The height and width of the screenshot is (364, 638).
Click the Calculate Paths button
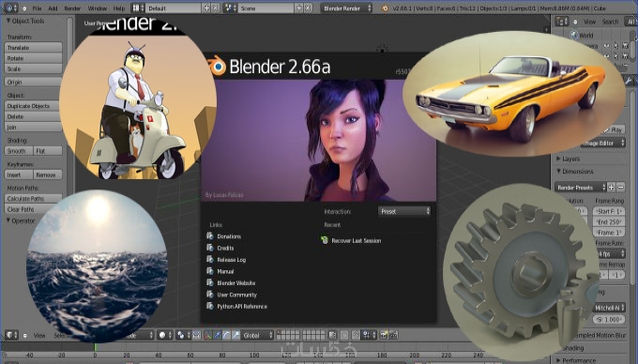coord(33,199)
